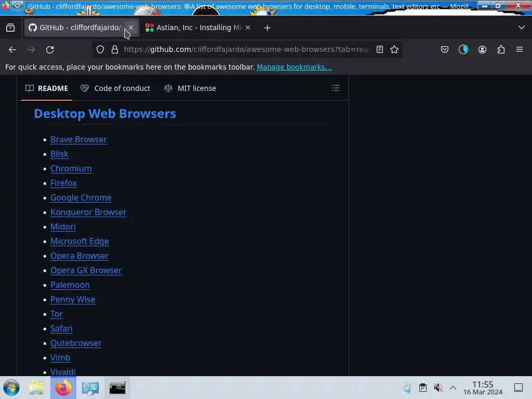Switch to Astian, Inc tab
This screenshot has width=532, height=399.
click(198, 28)
